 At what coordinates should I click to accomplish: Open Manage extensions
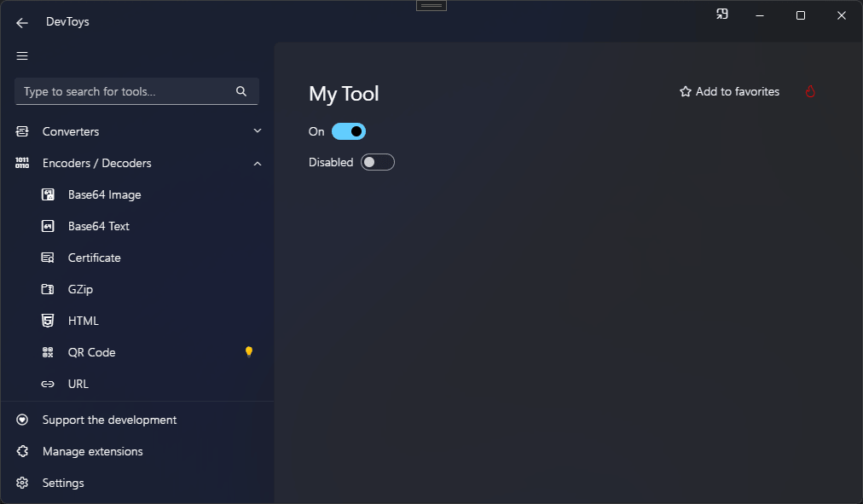pyautogui.click(x=92, y=451)
